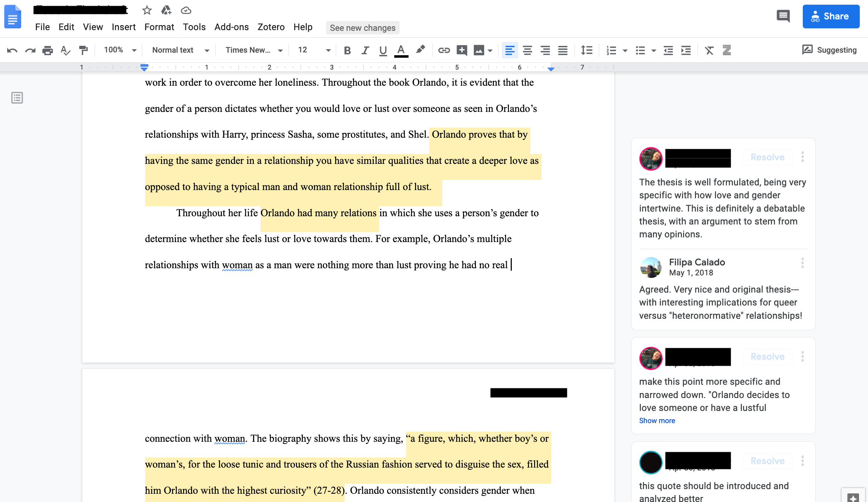Open the text color picker
This screenshot has width=868, height=502.
click(401, 50)
